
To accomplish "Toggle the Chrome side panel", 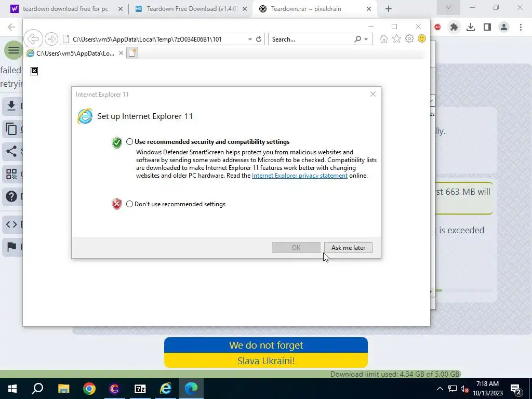I will 487,27.
